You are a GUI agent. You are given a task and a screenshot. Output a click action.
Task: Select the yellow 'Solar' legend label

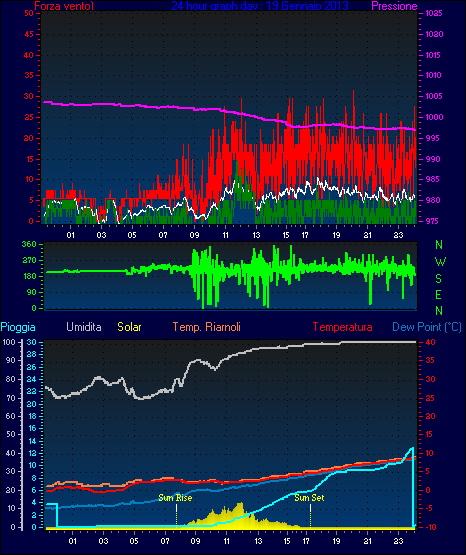point(130,327)
